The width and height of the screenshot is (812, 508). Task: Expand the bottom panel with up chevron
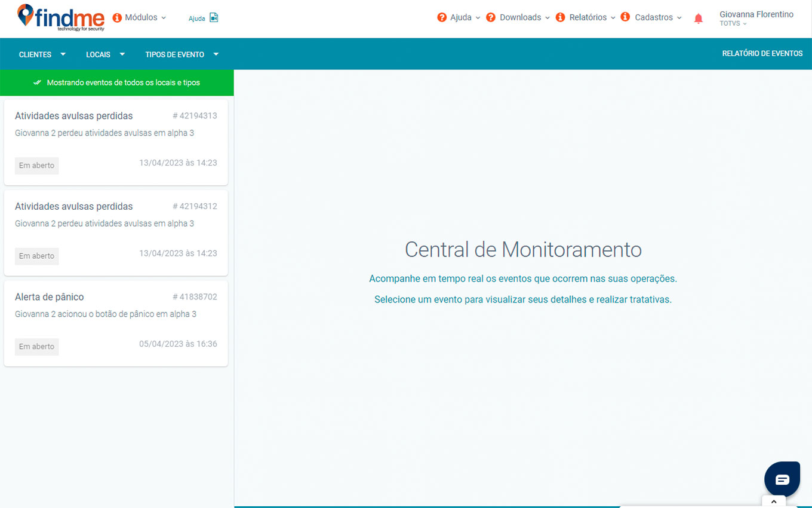click(x=774, y=502)
